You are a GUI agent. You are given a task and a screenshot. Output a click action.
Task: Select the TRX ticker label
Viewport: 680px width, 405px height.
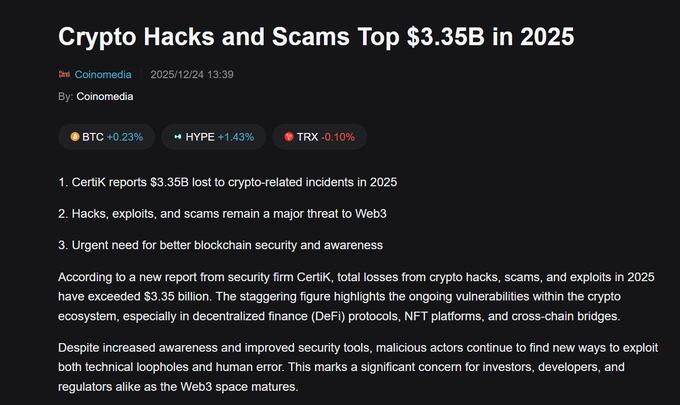pos(307,136)
